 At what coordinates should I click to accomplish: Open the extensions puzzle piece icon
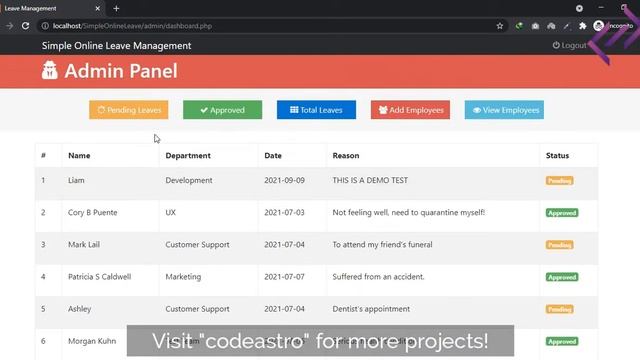(x=582, y=26)
